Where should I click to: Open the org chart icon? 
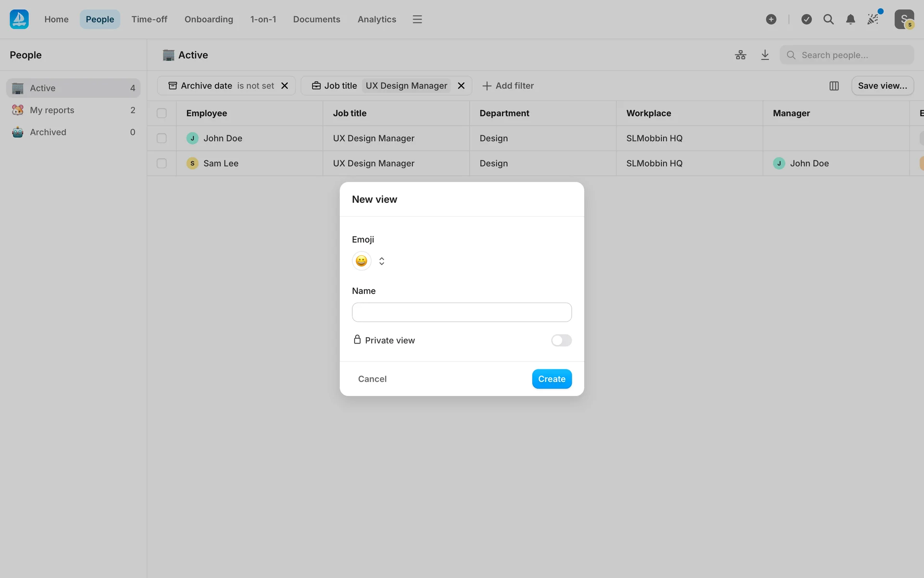tap(740, 55)
